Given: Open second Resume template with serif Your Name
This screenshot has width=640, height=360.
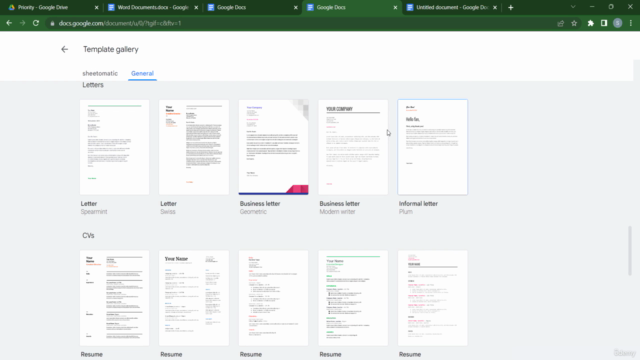Looking at the screenshot, I should tap(194, 298).
